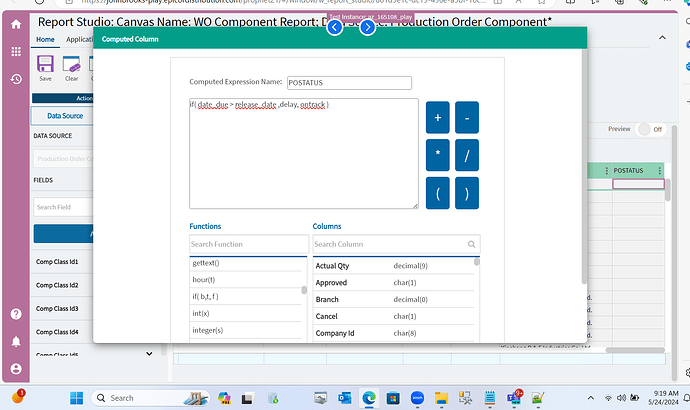Open the apps grid icon in the sidebar
690x410 pixels.
tap(16, 51)
